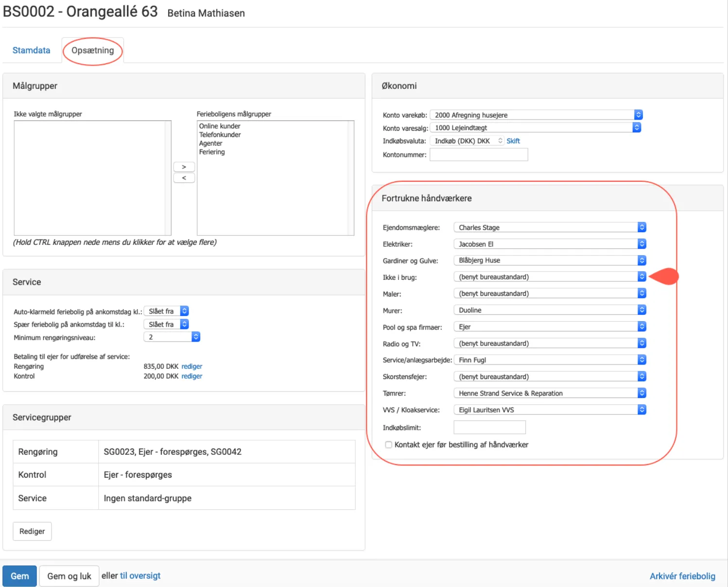Expand the Elektriker dropdown showing Jacobsen El

pyautogui.click(x=549, y=244)
